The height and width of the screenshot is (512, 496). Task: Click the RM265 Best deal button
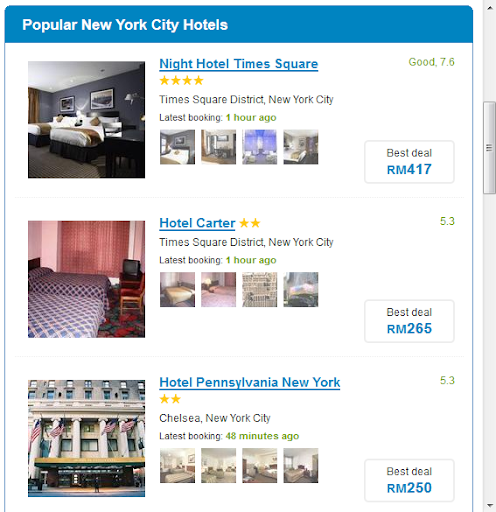pos(409,321)
